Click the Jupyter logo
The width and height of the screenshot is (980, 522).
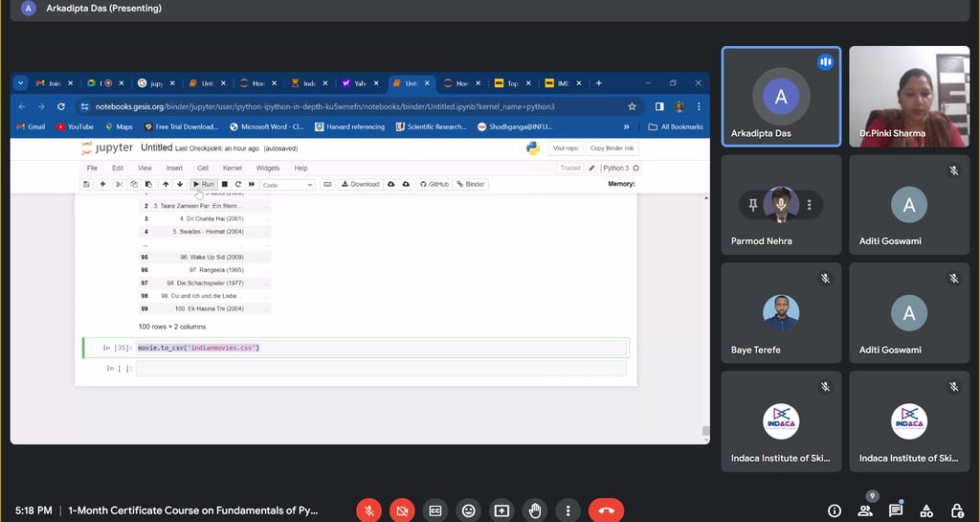[x=107, y=148]
